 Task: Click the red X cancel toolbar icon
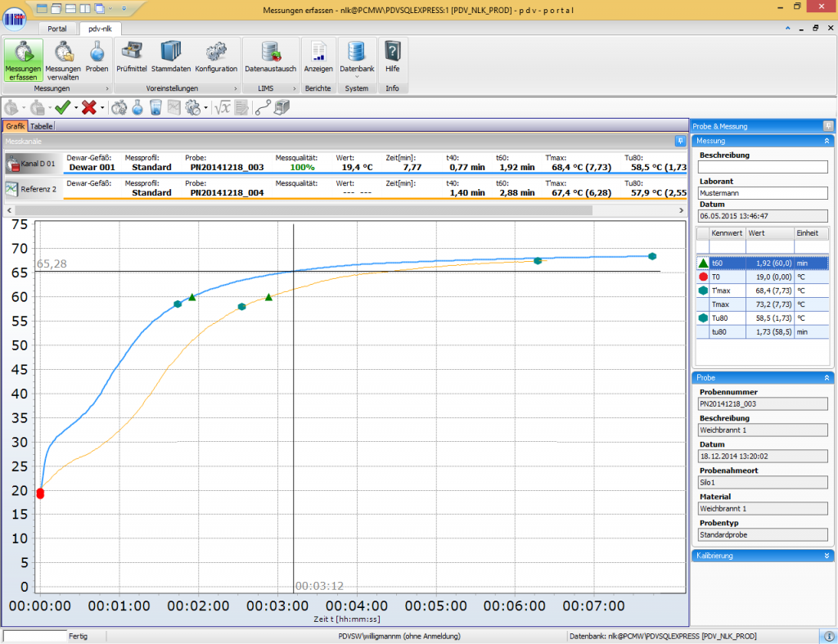click(x=89, y=107)
